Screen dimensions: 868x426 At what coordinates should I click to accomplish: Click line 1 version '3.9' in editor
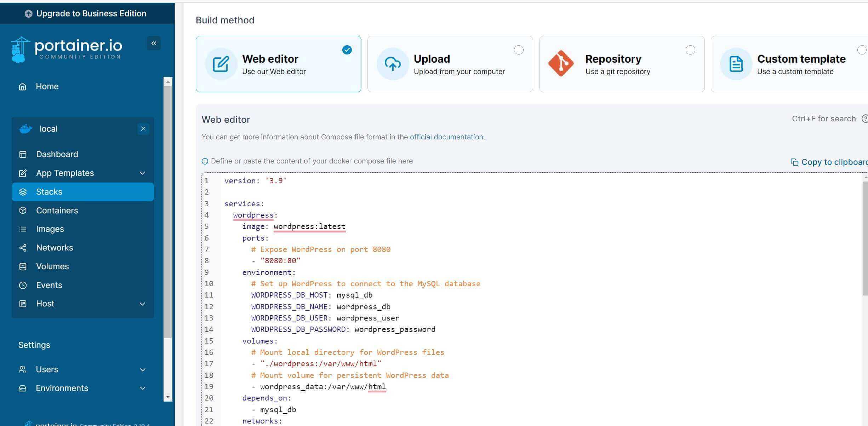(x=255, y=181)
